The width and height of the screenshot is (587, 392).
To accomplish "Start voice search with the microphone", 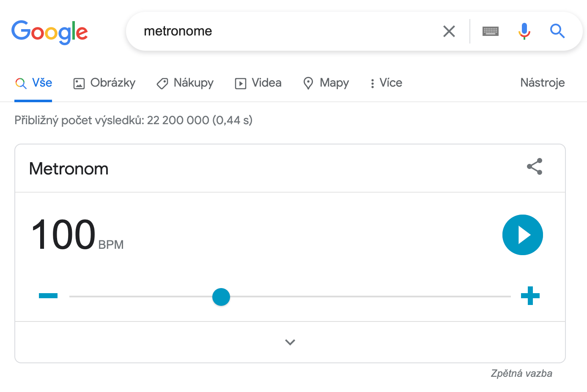I will tap(524, 31).
